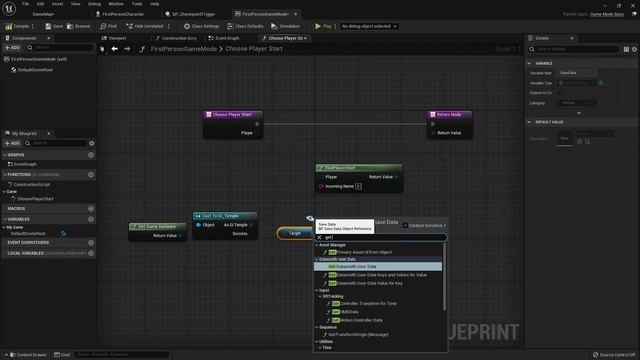Navigate forward in graph history
This screenshot has height=360, width=640.
127,49
